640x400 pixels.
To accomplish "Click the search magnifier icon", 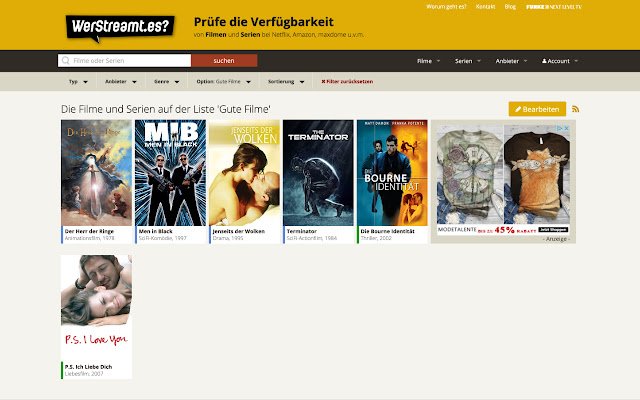I will 65,60.
